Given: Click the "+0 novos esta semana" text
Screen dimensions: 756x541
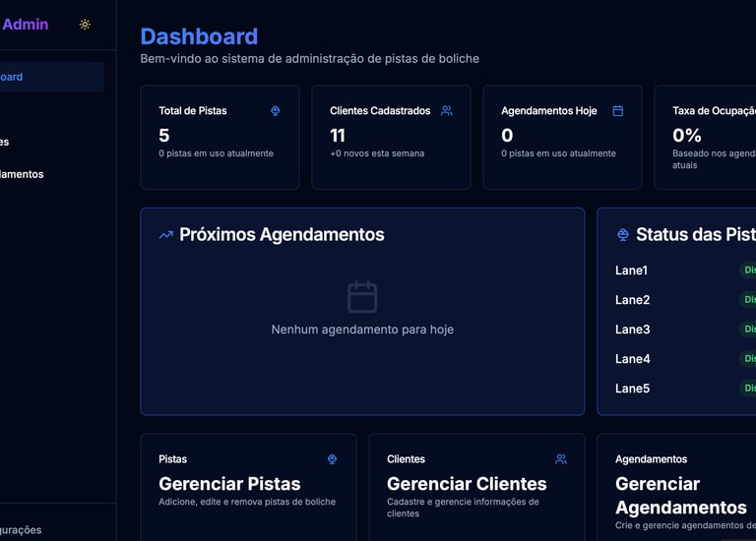Looking at the screenshot, I should click(x=377, y=153).
